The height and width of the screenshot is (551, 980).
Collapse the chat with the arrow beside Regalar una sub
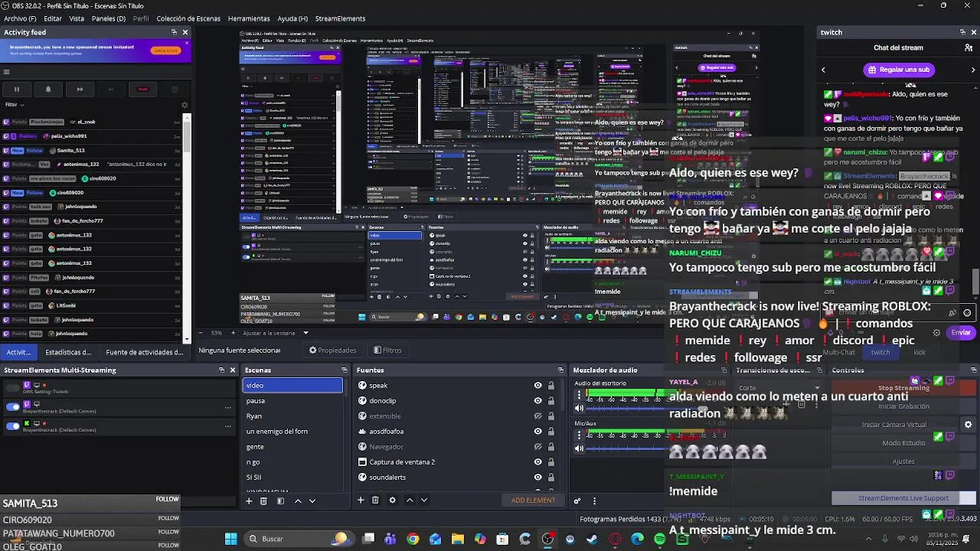click(x=823, y=70)
